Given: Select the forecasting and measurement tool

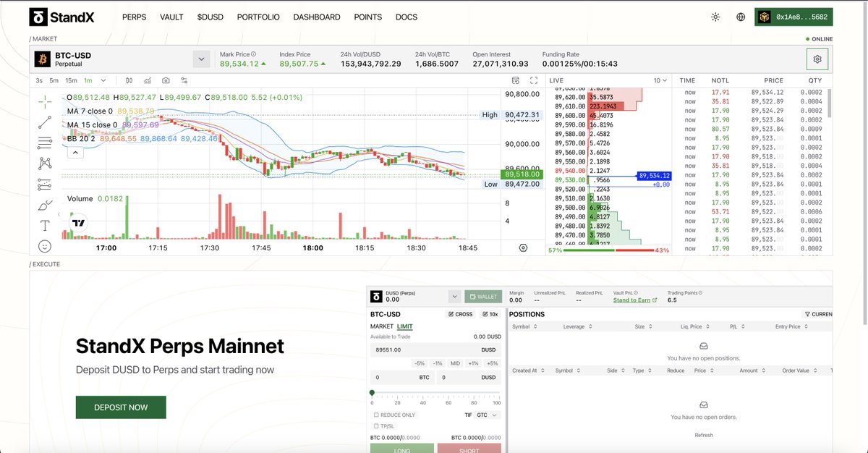Looking at the screenshot, I should (x=45, y=185).
